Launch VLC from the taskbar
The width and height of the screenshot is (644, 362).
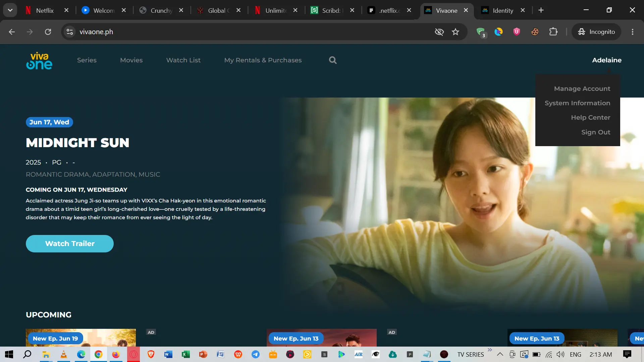(63, 354)
